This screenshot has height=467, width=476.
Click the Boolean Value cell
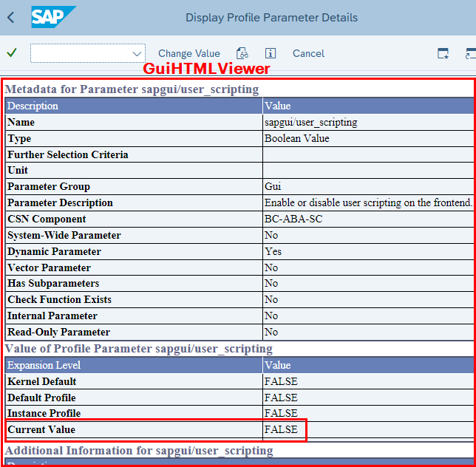coord(297,138)
